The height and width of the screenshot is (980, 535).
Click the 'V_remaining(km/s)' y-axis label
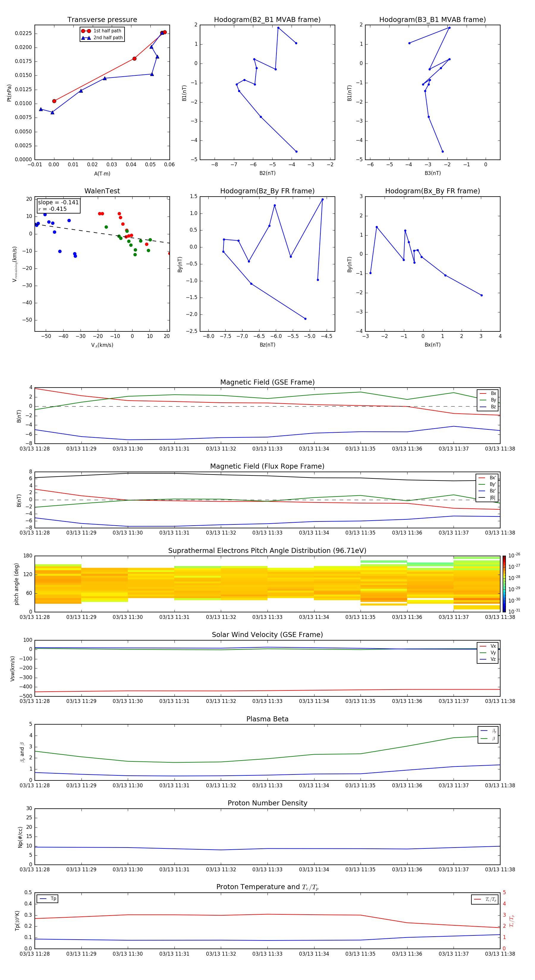click(x=15, y=264)
